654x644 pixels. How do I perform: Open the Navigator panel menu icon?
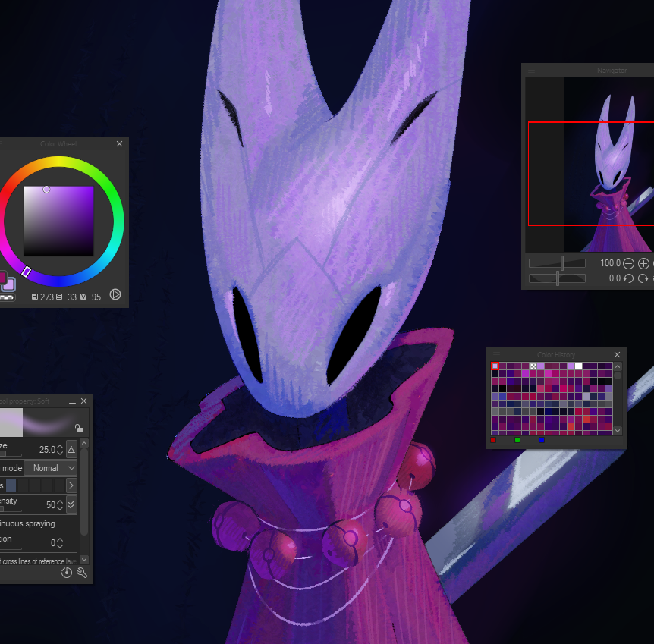tap(531, 71)
